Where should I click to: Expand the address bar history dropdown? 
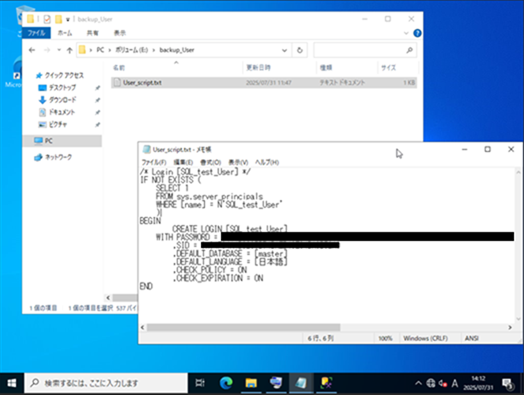point(284,50)
